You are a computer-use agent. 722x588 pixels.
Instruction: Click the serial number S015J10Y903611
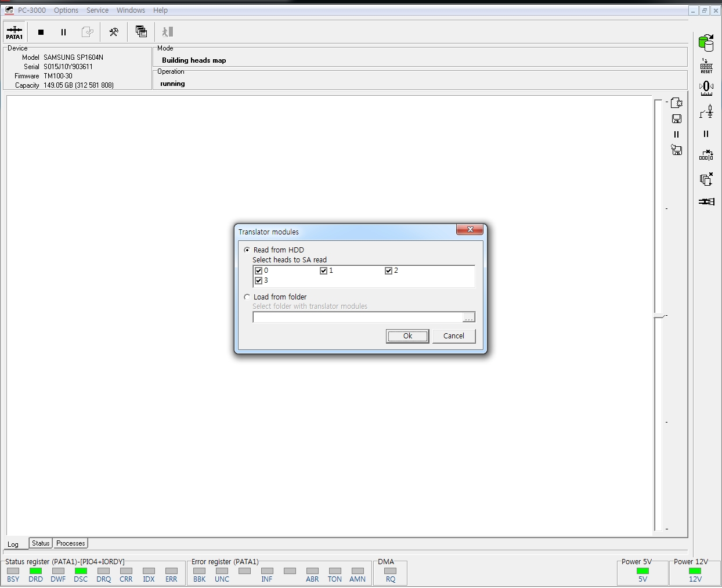pyautogui.click(x=68, y=67)
